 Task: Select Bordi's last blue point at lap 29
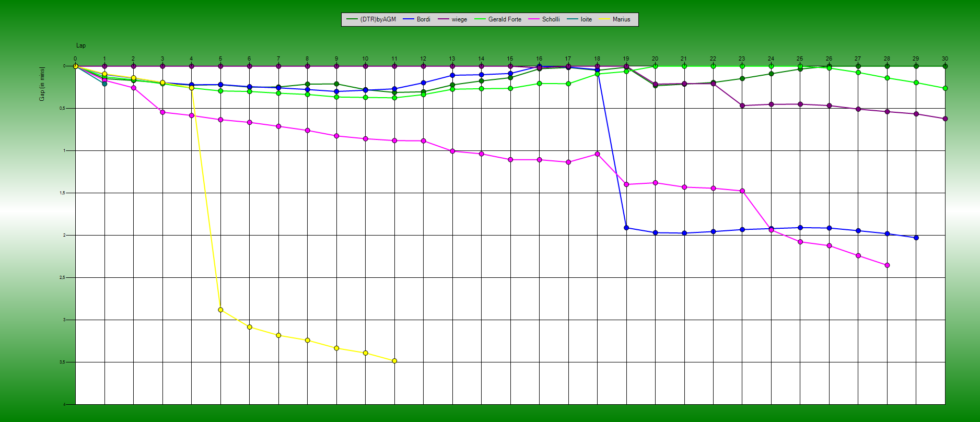coord(916,238)
